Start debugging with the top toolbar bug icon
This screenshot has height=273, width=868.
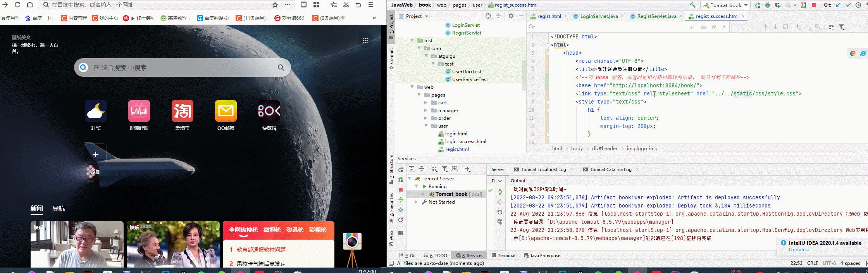tap(768, 5)
